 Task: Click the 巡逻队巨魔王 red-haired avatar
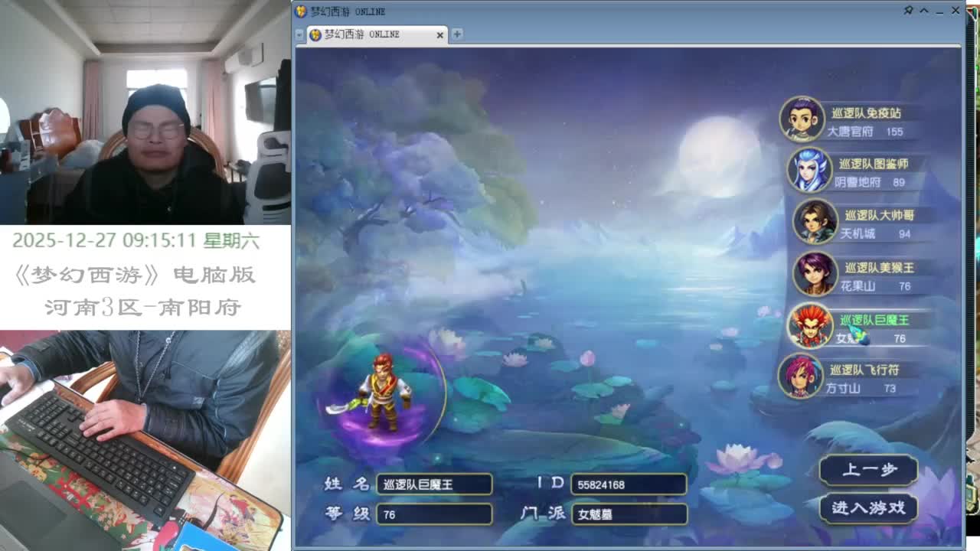pos(810,325)
